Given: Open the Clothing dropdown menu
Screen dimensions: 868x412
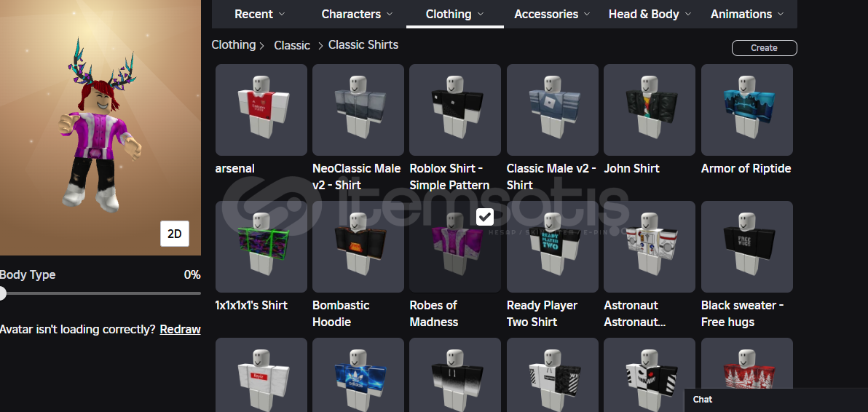Looking at the screenshot, I should (x=455, y=14).
